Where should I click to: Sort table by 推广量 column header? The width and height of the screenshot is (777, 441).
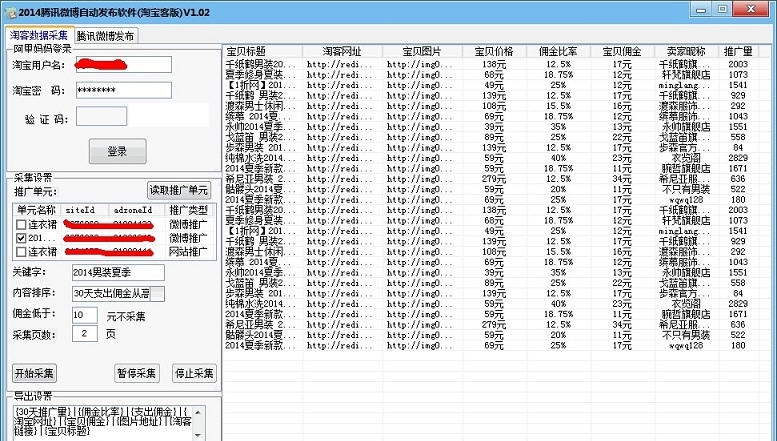tap(737, 51)
